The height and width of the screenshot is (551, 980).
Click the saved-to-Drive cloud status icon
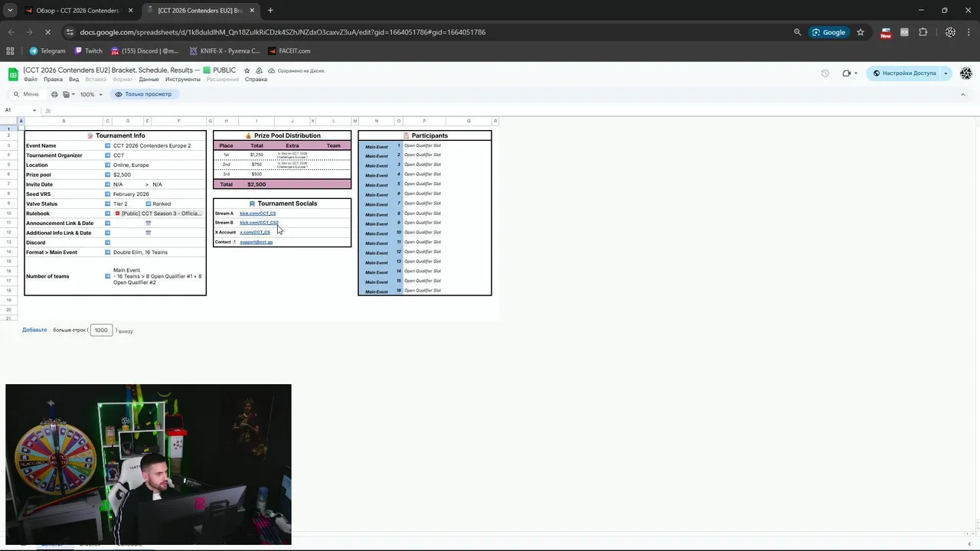(272, 70)
